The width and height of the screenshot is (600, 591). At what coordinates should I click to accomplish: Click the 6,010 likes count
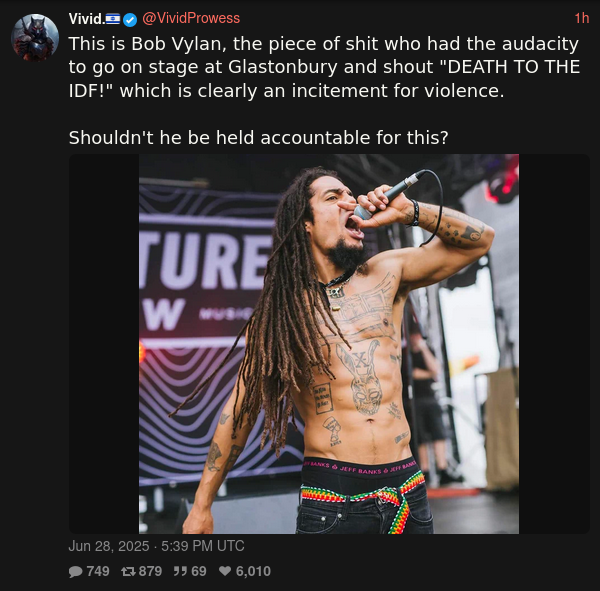tap(253, 571)
